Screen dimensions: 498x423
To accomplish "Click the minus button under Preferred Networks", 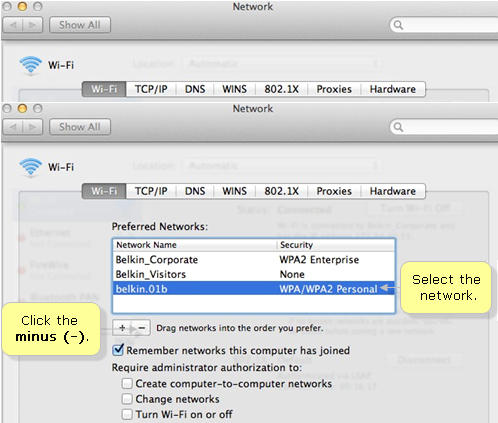I will 142,328.
